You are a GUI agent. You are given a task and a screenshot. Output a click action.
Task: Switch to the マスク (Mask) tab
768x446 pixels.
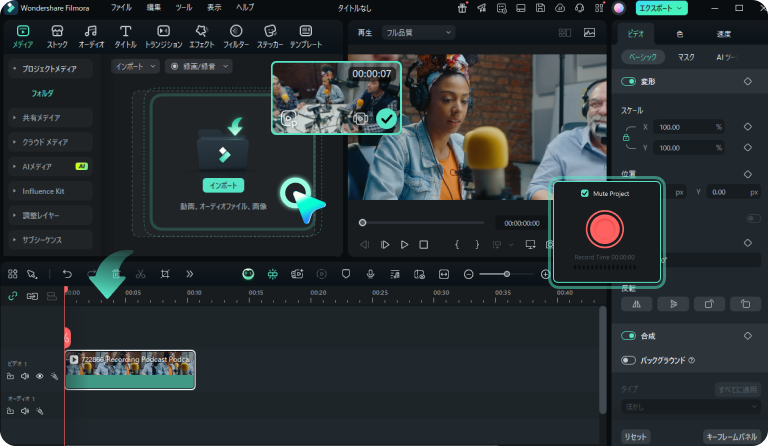pyautogui.click(x=686, y=57)
